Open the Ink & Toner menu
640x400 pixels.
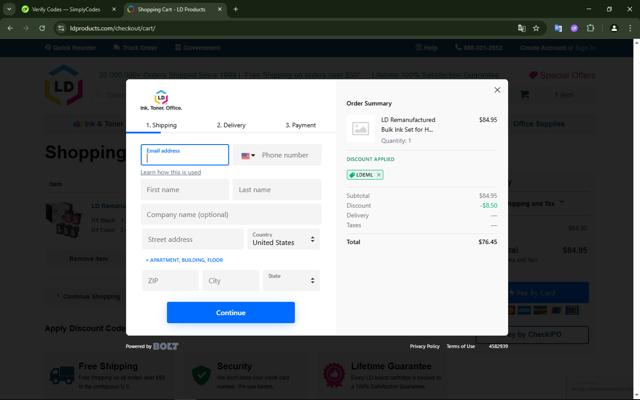(x=98, y=124)
